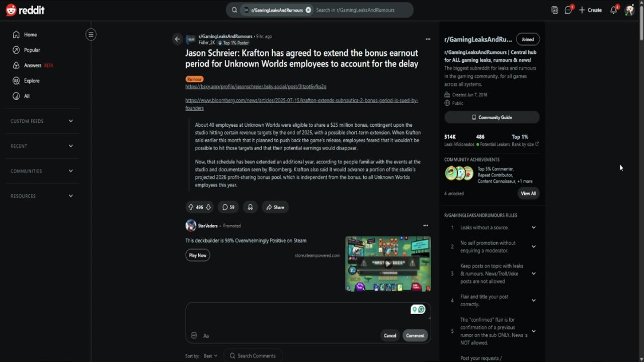Image resolution: width=644 pixels, height=362 pixels.
Task: Expand the Communities section
Action: 42,171
